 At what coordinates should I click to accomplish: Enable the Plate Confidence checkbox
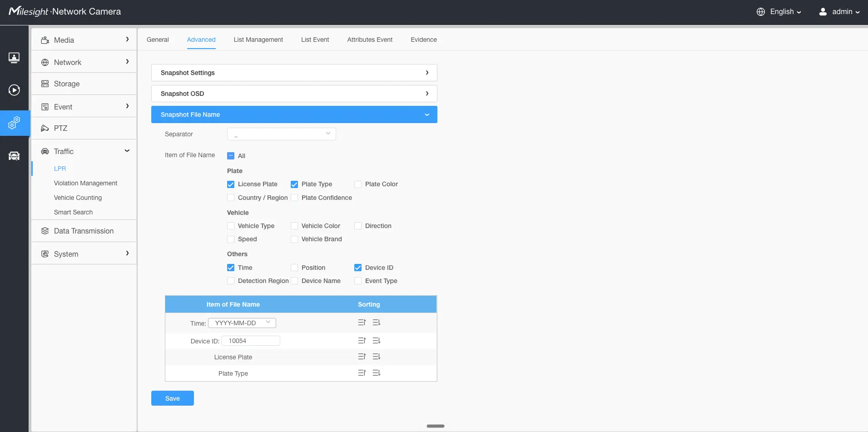[x=294, y=198]
